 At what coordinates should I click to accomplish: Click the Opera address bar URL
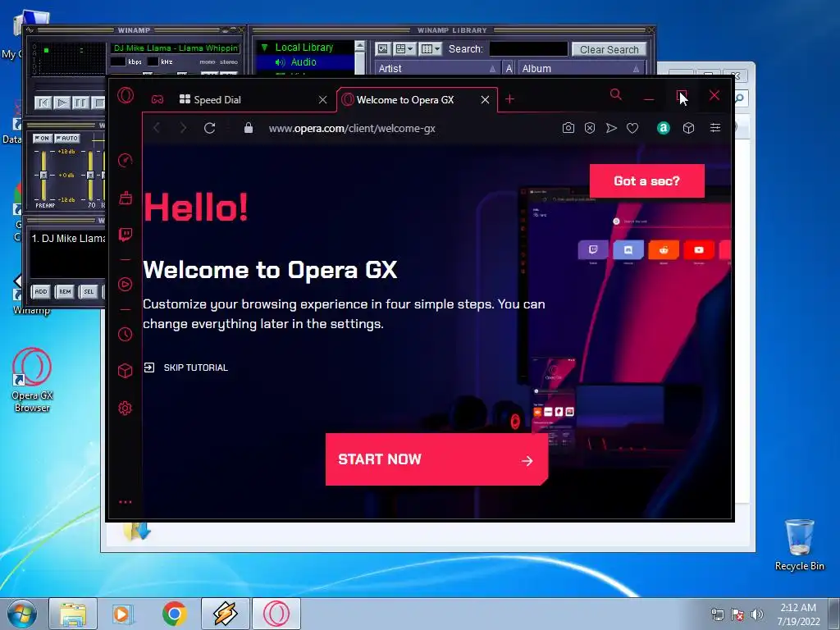click(352, 129)
